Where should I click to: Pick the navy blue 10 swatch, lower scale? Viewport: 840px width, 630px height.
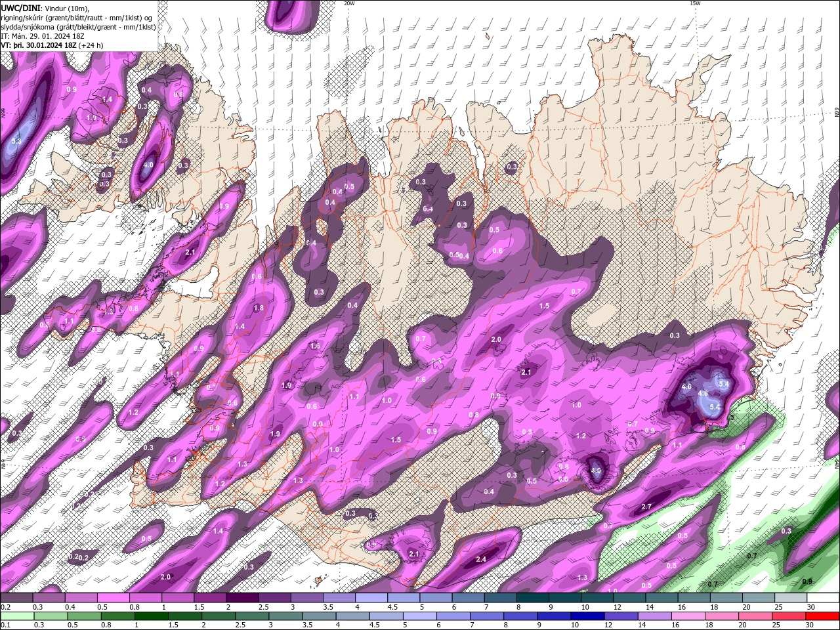tap(587, 616)
